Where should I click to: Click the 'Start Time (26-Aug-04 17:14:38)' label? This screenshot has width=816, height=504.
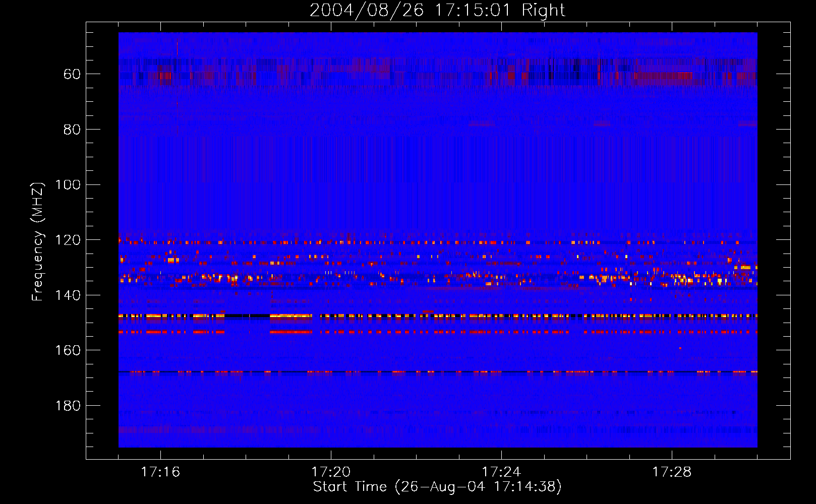coord(437,487)
